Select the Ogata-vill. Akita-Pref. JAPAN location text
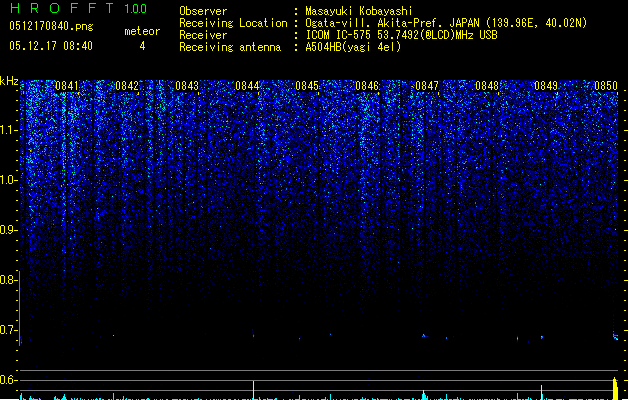Viewport: 629px width, 400px height. point(446,23)
